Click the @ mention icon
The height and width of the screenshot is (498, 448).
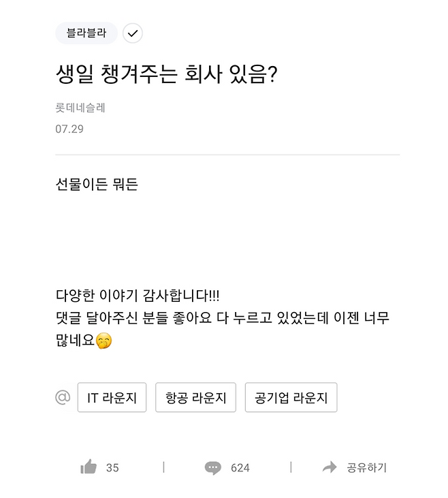[63, 397]
